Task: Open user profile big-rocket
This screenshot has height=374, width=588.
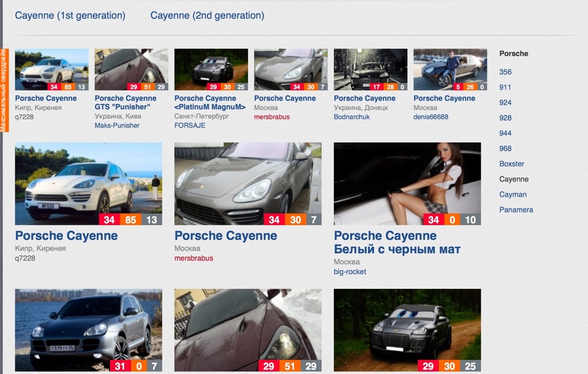Action: pos(350,272)
